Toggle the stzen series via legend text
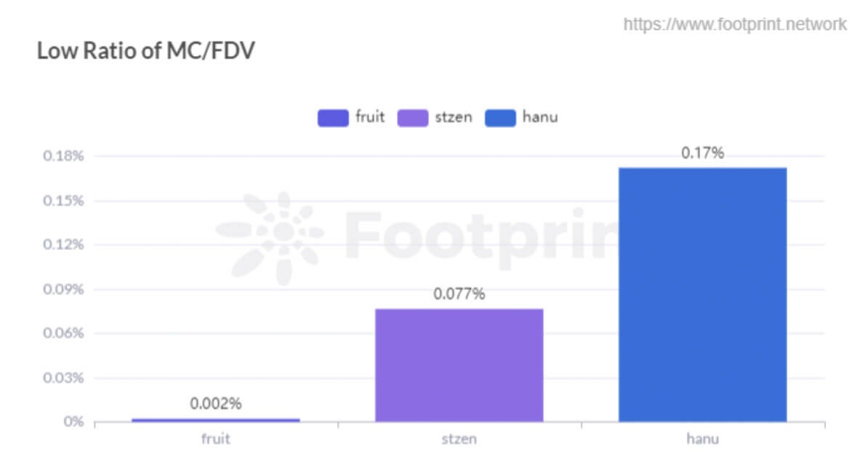 click(x=453, y=117)
